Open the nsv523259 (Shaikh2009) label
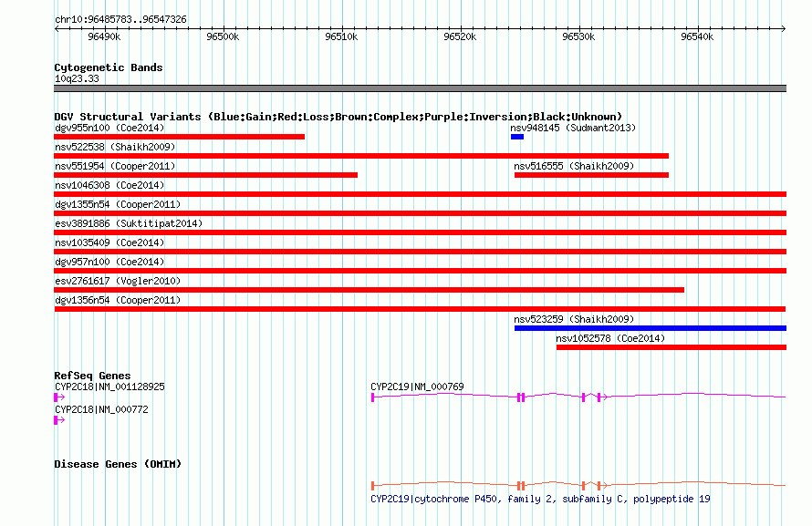Screen dimensions: 812x526 point(574,319)
